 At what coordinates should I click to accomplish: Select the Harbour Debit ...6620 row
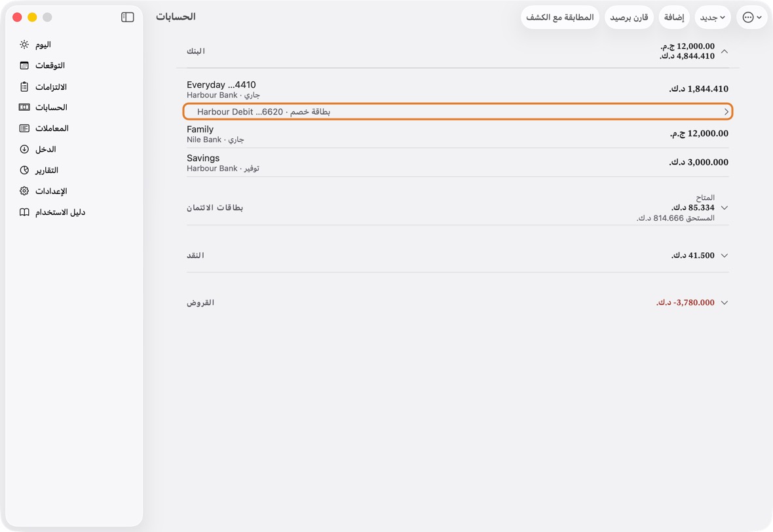457,112
